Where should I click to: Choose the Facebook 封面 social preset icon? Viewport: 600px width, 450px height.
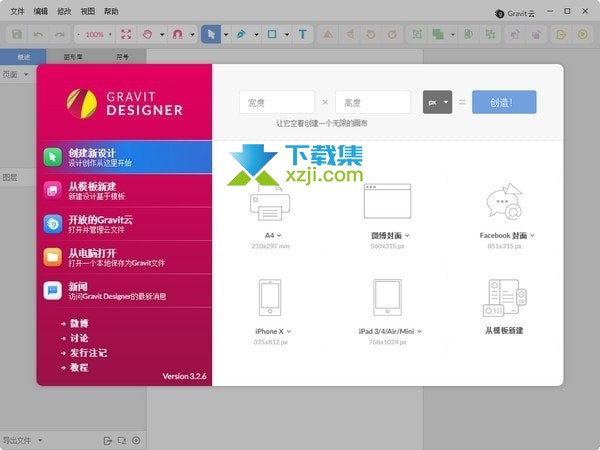coord(504,202)
